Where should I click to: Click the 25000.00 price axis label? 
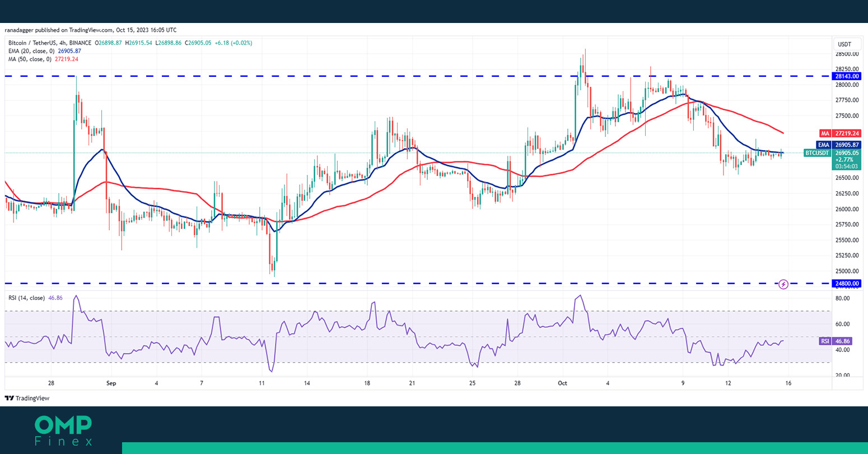tap(847, 271)
